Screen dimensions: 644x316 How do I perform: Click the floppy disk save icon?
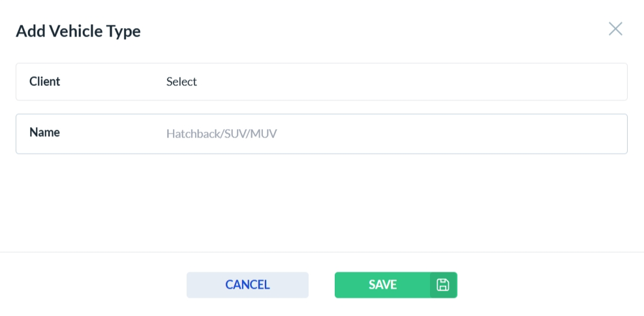pyautogui.click(x=443, y=285)
